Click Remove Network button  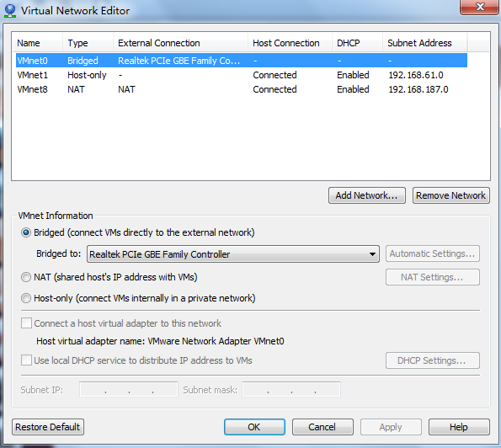(x=450, y=195)
